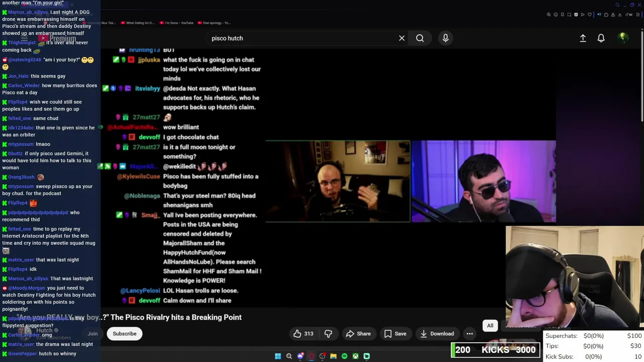Open YouTube notifications bell
This screenshot has width=644, height=362.
coord(601,38)
